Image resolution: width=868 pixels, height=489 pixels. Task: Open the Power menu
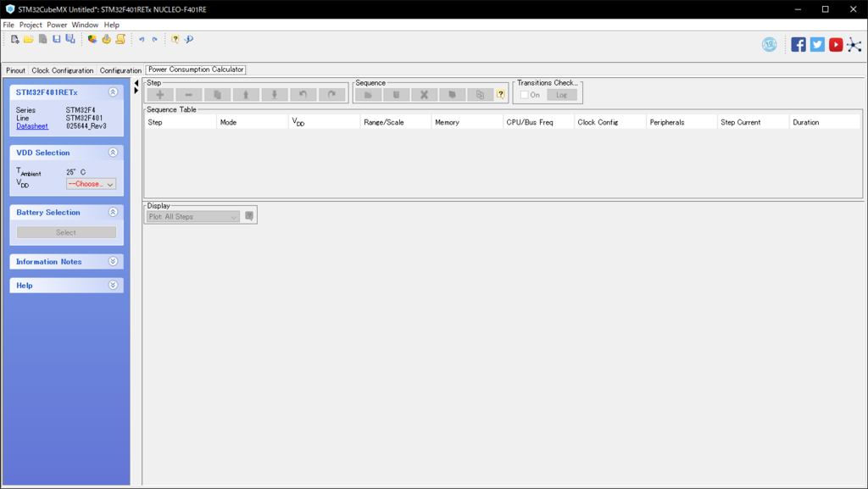pyautogui.click(x=57, y=25)
